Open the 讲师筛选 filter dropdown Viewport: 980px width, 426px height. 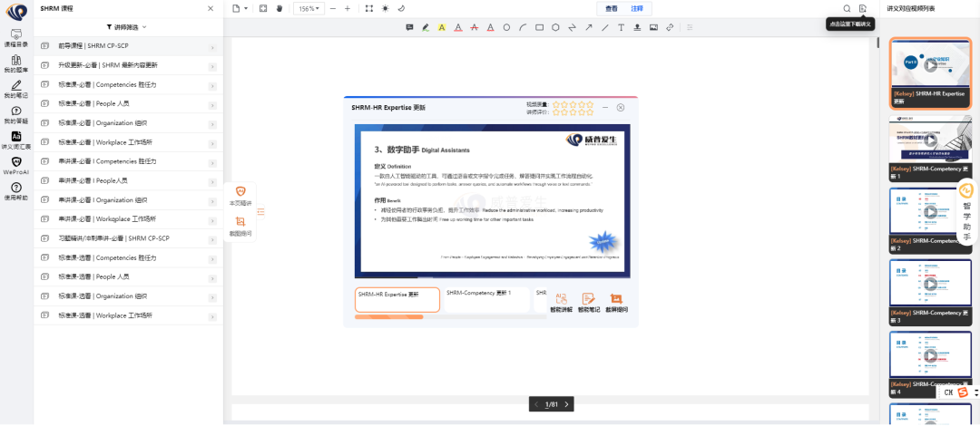pyautogui.click(x=127, y=27)
